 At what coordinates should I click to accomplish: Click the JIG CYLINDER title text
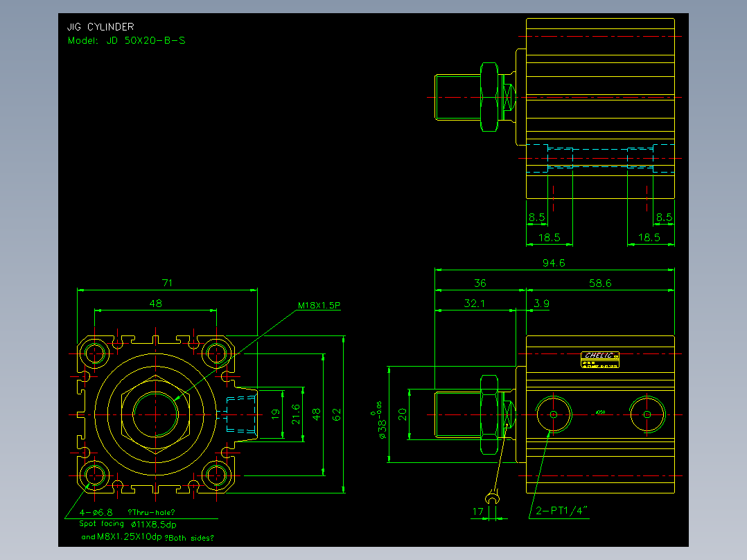100,27
